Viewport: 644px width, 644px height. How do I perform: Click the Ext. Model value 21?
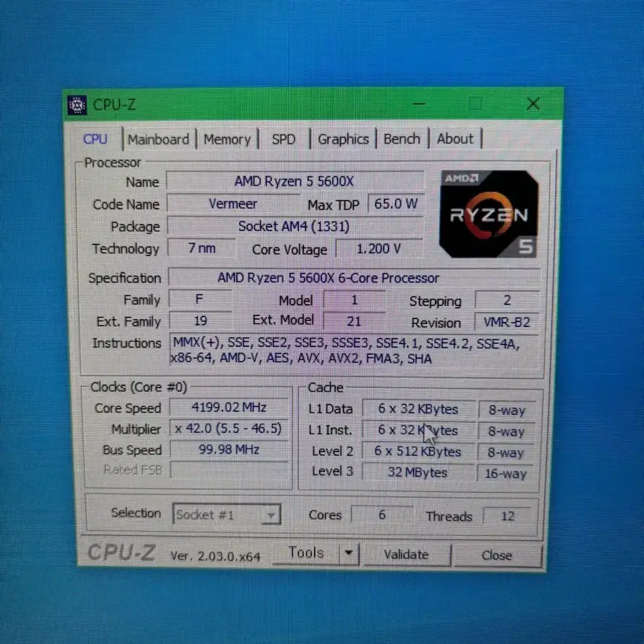pos(354,321)
